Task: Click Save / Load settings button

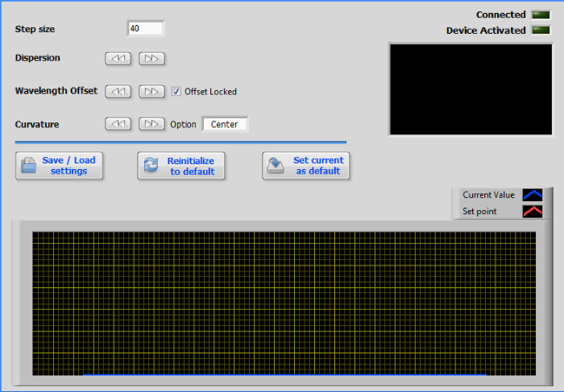Action: (x=59, y=166)
